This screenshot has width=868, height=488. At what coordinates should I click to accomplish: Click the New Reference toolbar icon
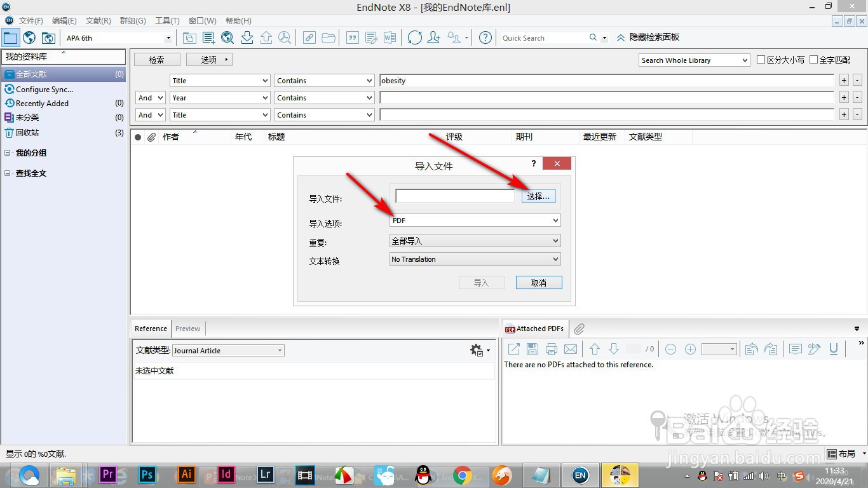(x=208, y=37)
